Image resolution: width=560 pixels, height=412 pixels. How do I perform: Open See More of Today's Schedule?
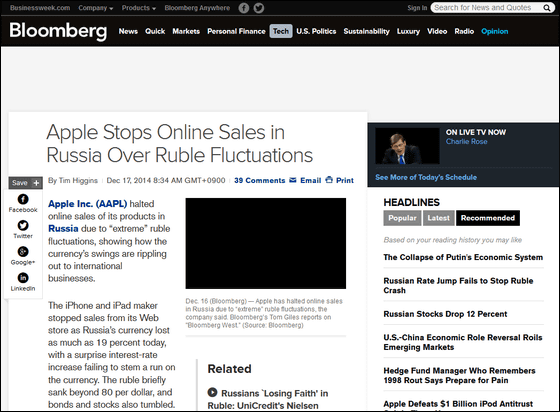[x=426, y=177]
